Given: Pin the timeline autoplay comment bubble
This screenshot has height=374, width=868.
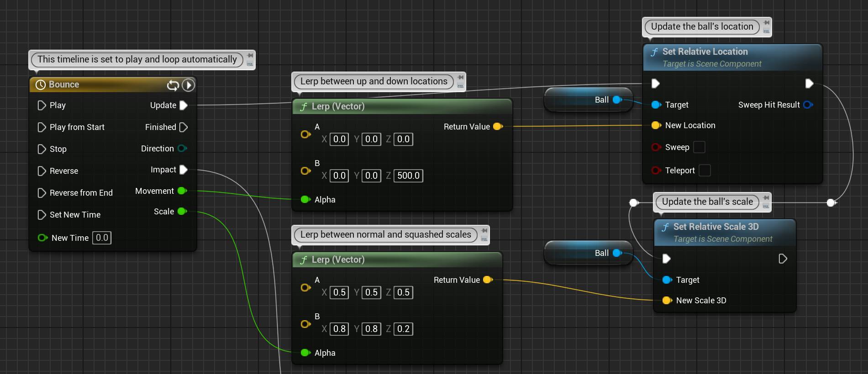Looking at the screenshot, I should pos(250,56).
